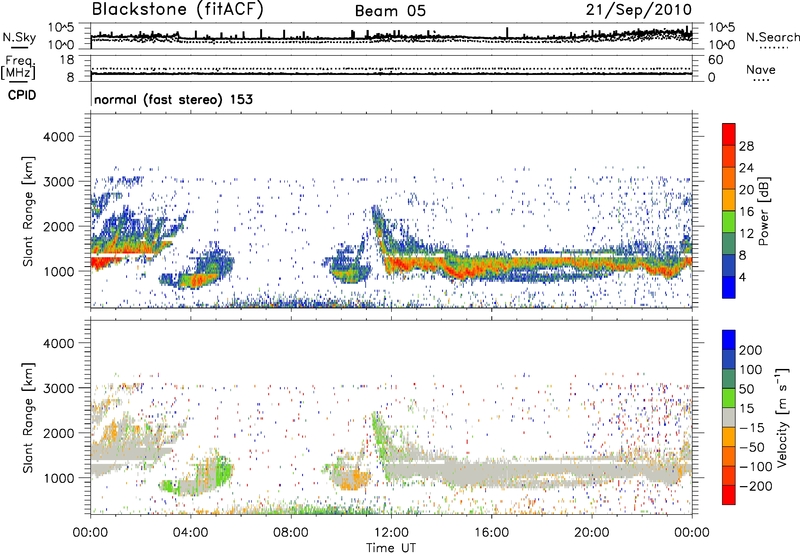Click the "16" label on Power colorbar
The width and height of the screenshot is (800, 554).
pos(746,212)
